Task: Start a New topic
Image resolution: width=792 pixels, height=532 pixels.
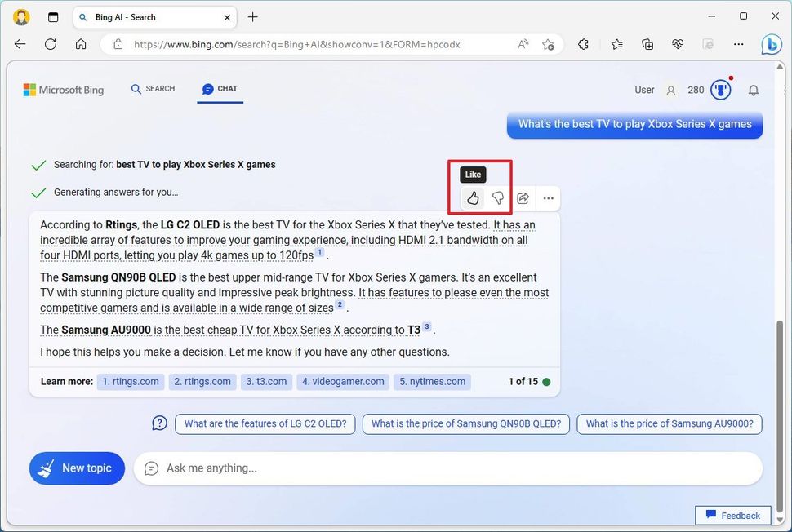Action: coord(76,468)
